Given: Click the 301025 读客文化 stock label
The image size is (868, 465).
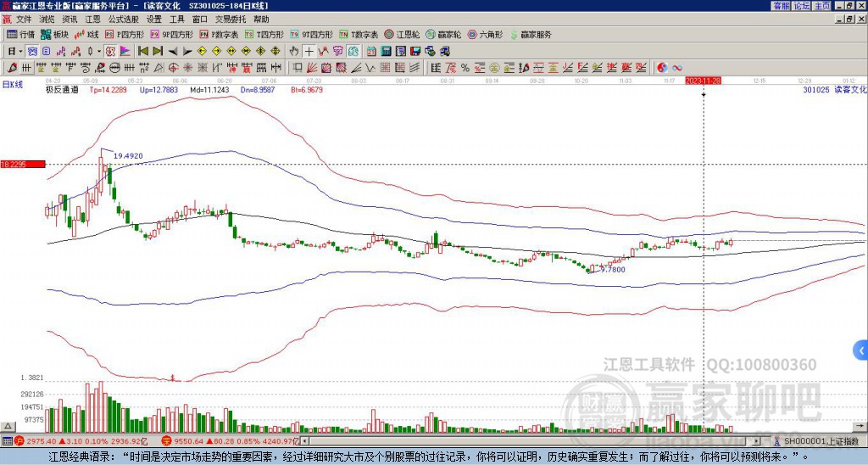Looking at the screenshot, I should pos(835,89).
